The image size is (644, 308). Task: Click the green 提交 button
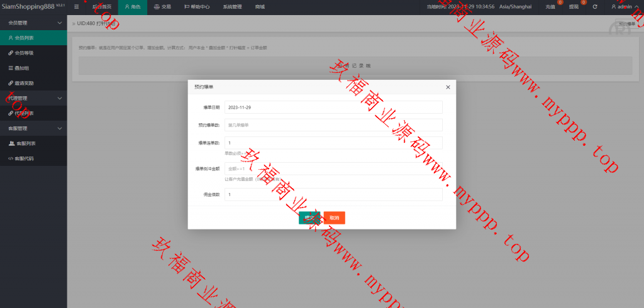[x=309, y=217]
